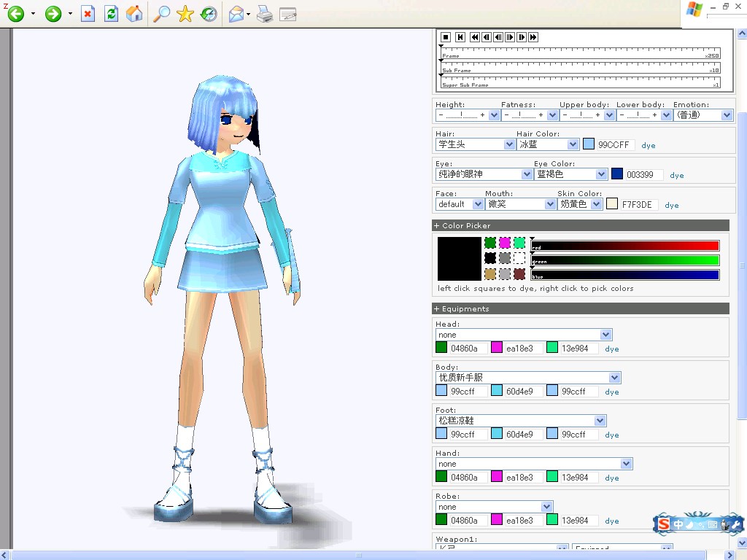This screenshot has width=747, height=560.
Task: Click the Skin Color hex field F7F3DE
Action: click(x=639, y=205)
